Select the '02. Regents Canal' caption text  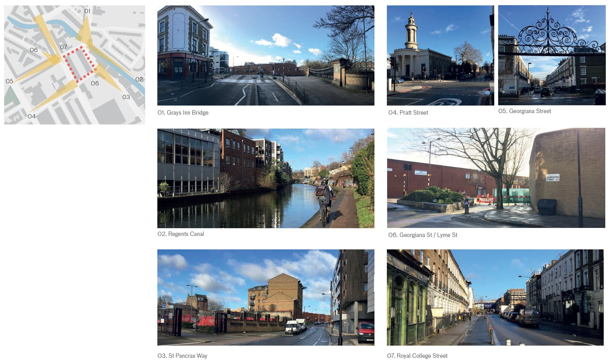[x=181, y=234]
